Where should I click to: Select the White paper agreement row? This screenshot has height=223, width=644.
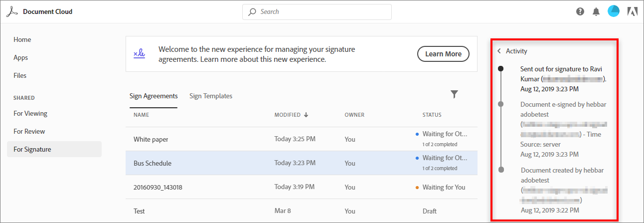coord(151,139)
